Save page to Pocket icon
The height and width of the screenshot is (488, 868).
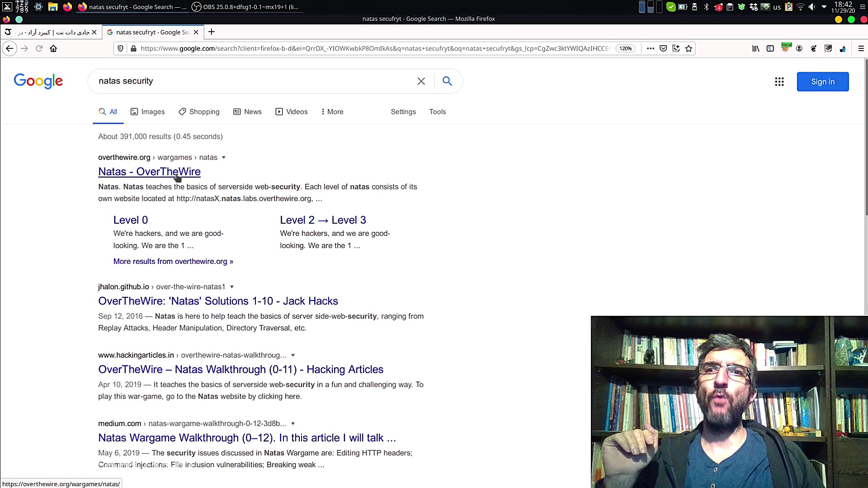click(663, 48)
